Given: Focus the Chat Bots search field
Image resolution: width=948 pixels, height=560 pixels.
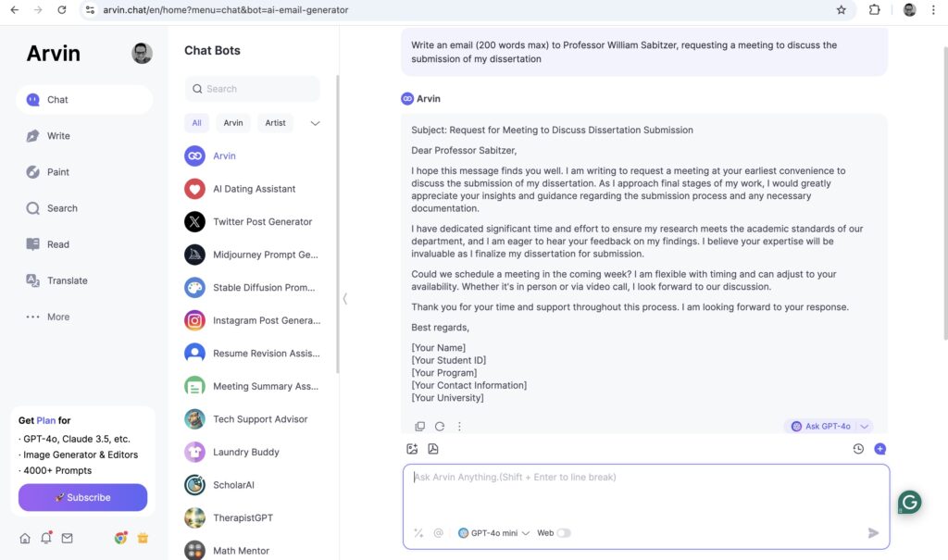Looking at the screenshot, I should [x=252, y=89].
